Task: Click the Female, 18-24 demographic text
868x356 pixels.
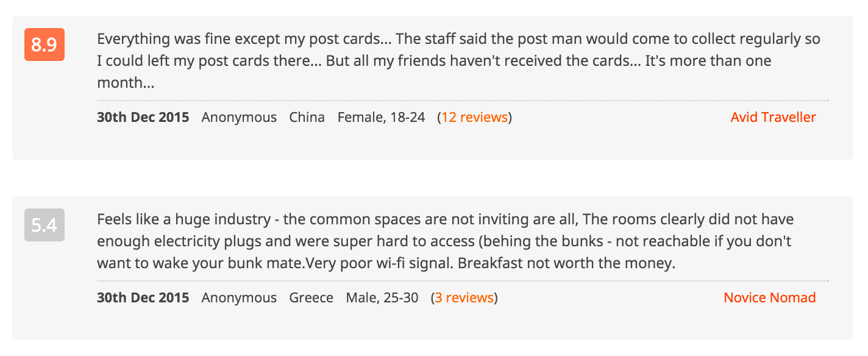Action: (382, 117)
